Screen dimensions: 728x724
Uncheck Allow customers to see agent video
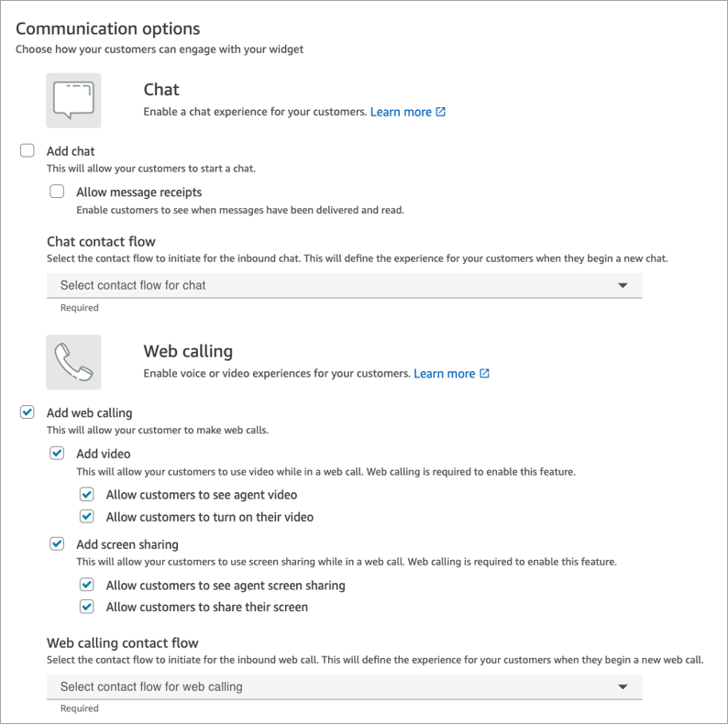87,494
